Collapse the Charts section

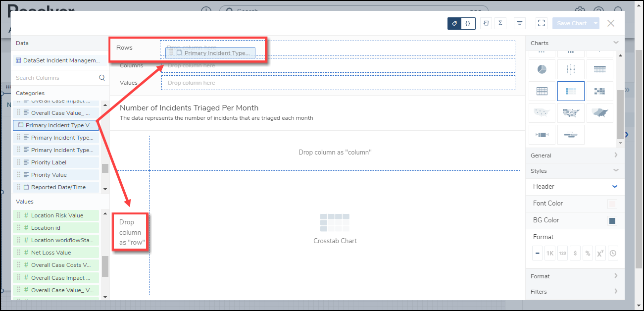tap(616, 43)
